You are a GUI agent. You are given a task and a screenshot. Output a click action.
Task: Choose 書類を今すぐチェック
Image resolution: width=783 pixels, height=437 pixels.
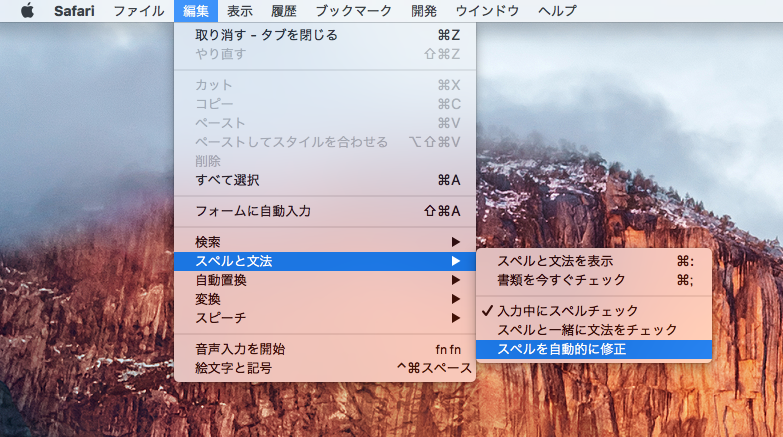click(x=594, y=280)
